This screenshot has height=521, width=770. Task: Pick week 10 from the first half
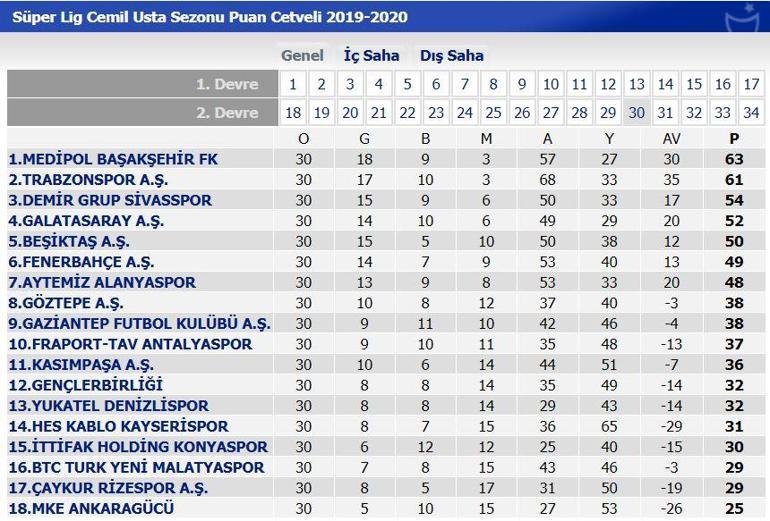tap(550, 85)
